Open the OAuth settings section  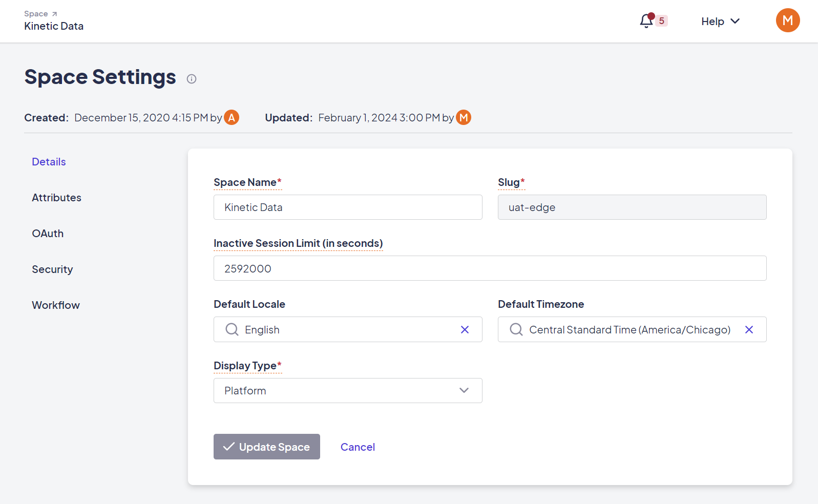pyautogui.click(x=48, y=234)
